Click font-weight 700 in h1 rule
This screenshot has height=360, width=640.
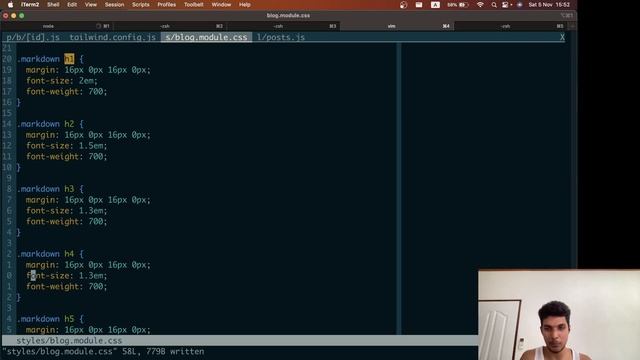click(x=67, y=92)
